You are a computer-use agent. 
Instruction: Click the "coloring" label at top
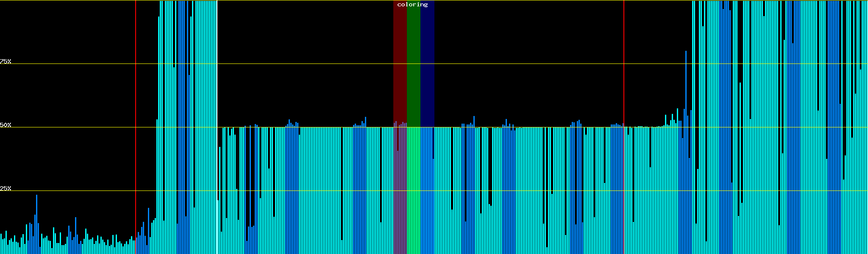[x=412, y=5]
